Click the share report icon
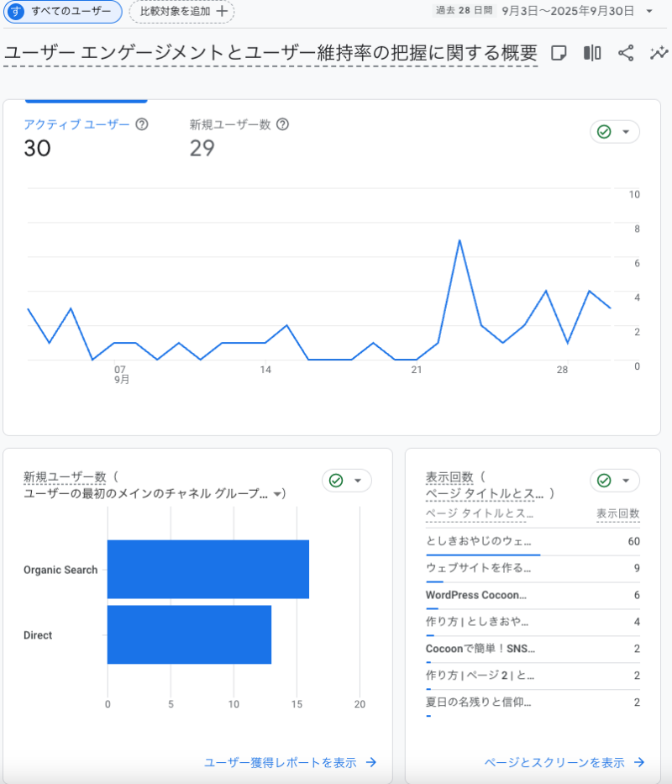672x784 pixels. 626,53
